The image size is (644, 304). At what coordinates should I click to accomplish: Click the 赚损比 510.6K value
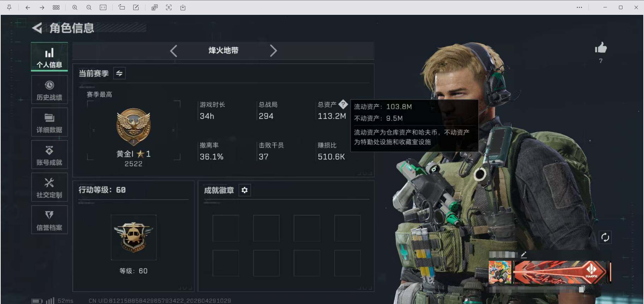[331, 157]
